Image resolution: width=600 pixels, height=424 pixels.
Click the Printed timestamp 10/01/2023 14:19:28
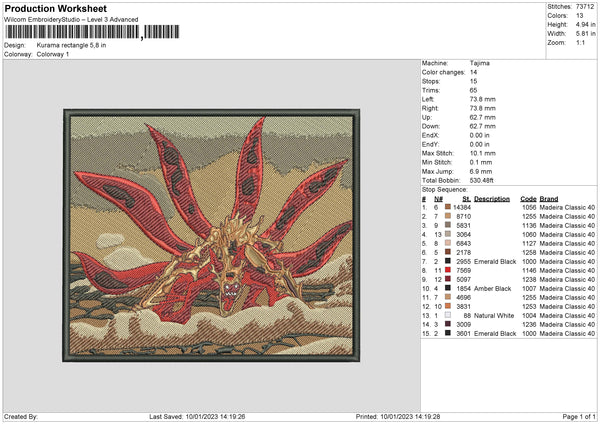click(410, 416)
